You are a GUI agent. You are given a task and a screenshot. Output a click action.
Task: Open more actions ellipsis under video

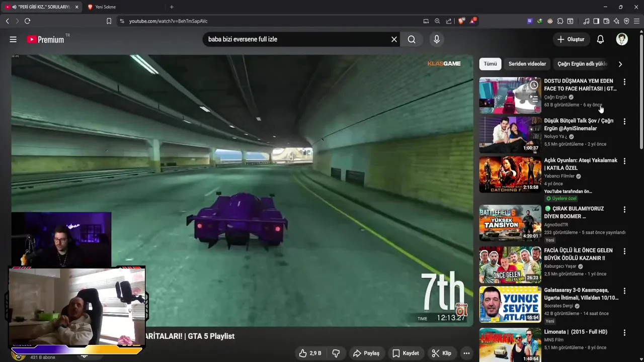466,353
